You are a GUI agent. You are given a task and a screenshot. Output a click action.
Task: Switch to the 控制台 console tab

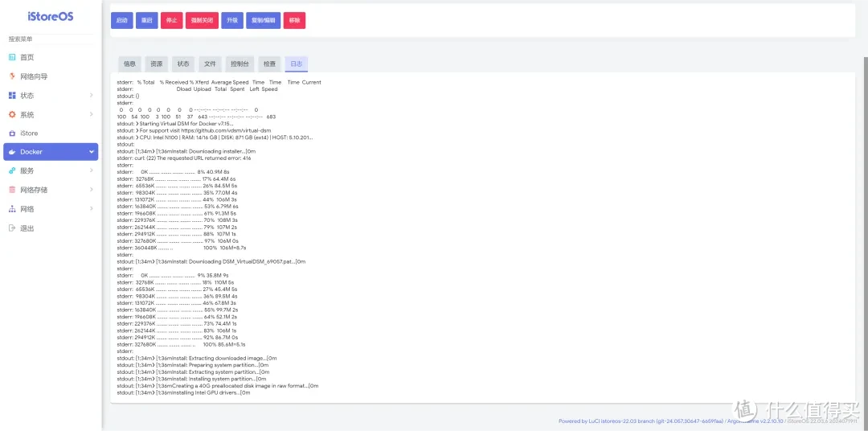pyautogui.click(x=240, y=64)
